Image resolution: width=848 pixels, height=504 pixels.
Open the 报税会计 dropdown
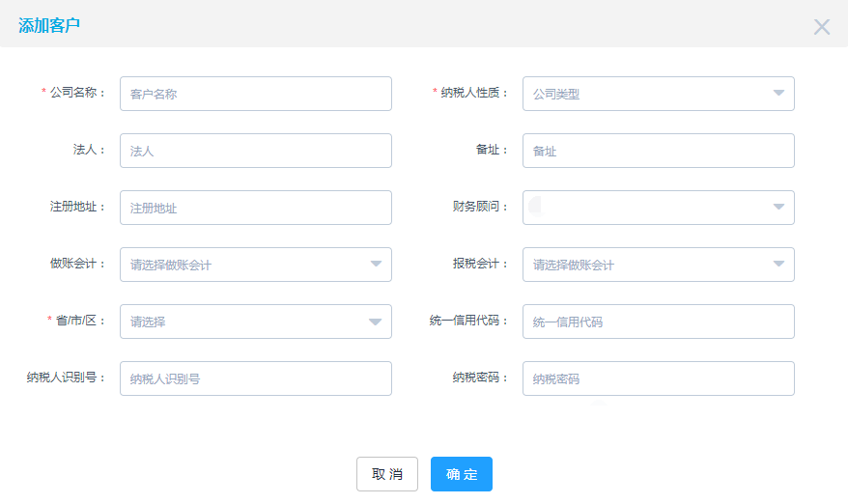click(x=658, y=265)
